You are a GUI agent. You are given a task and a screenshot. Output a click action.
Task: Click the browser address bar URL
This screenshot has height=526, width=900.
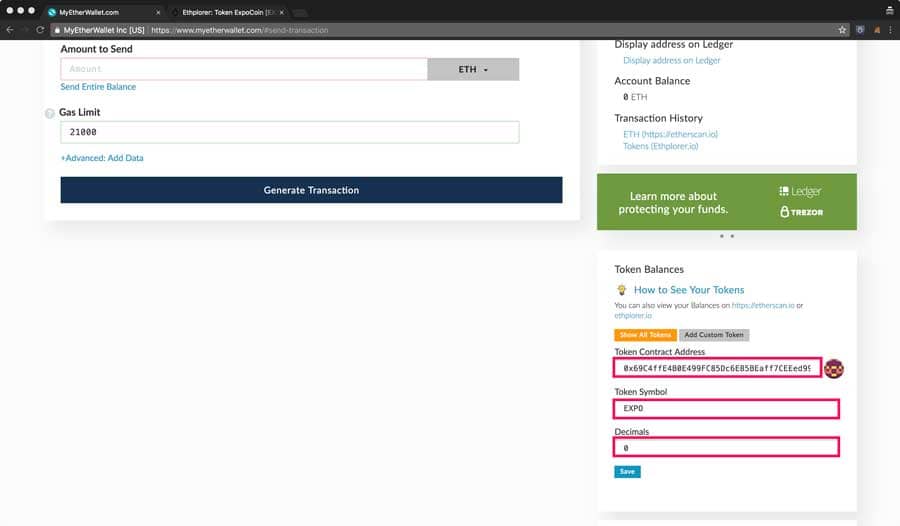[x=239, y=30]
